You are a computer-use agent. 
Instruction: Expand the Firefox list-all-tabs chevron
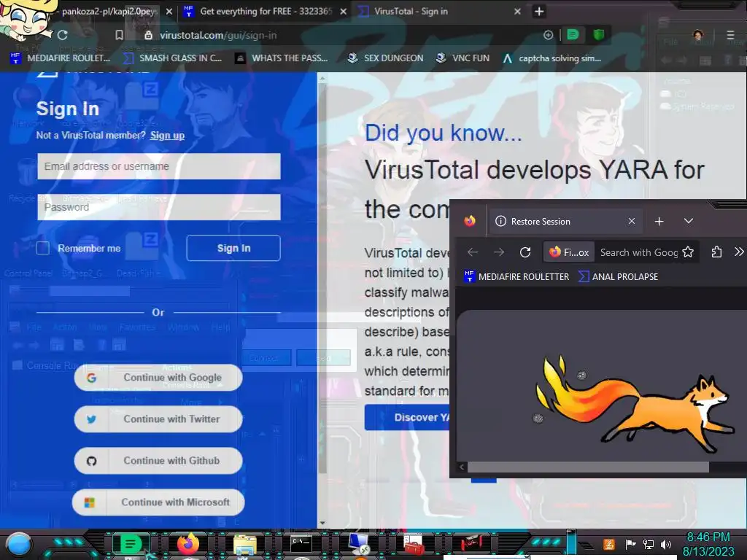[689, 222]
